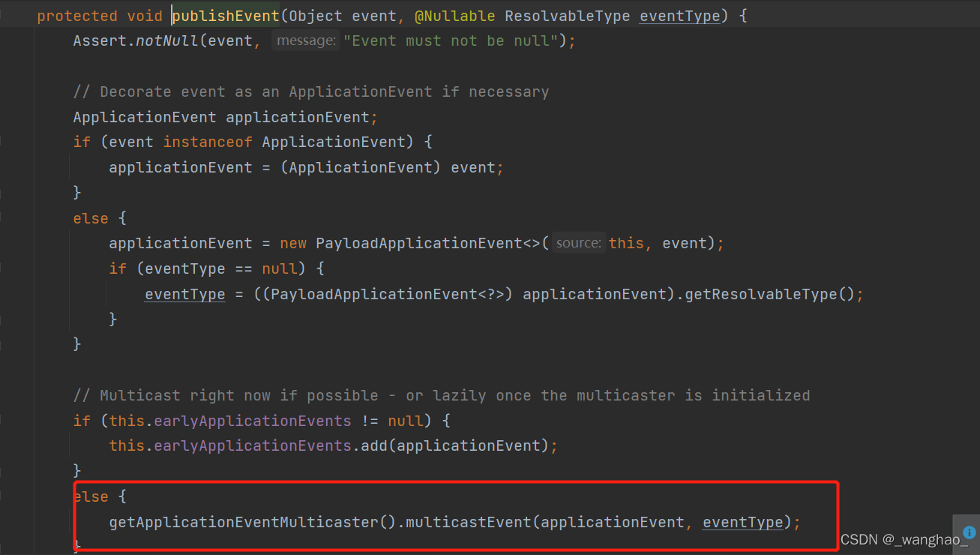Click the multicastEvent method call

(x=468, y=522)
